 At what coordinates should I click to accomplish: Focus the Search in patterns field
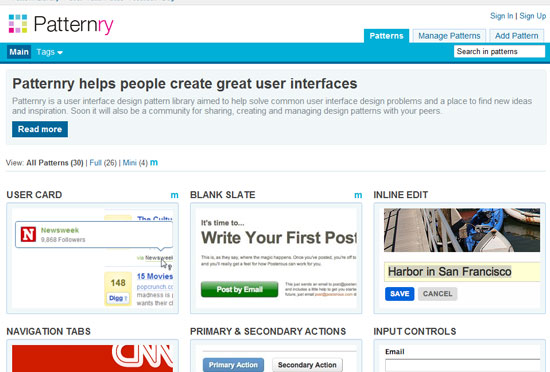(499, 52)
